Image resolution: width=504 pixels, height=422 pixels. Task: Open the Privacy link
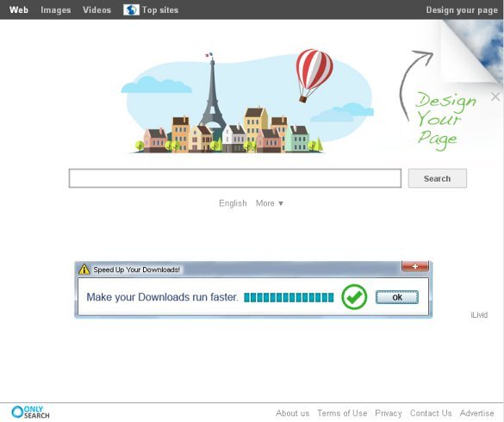[x=389, y=413]
